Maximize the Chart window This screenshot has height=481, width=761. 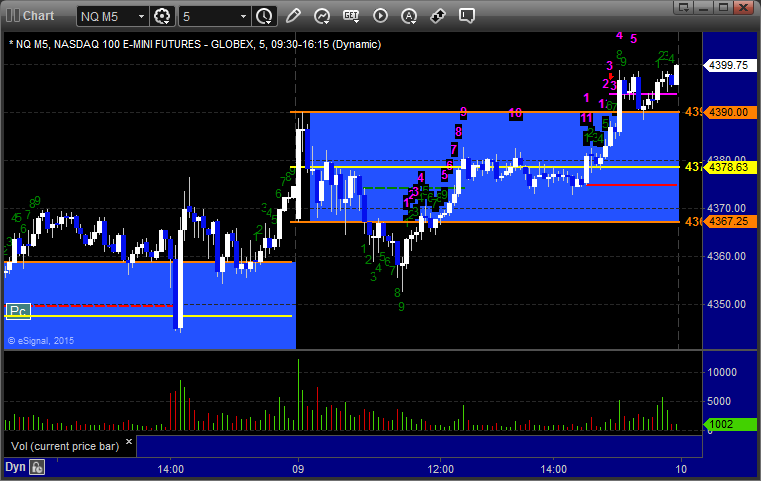pos(724,7)
